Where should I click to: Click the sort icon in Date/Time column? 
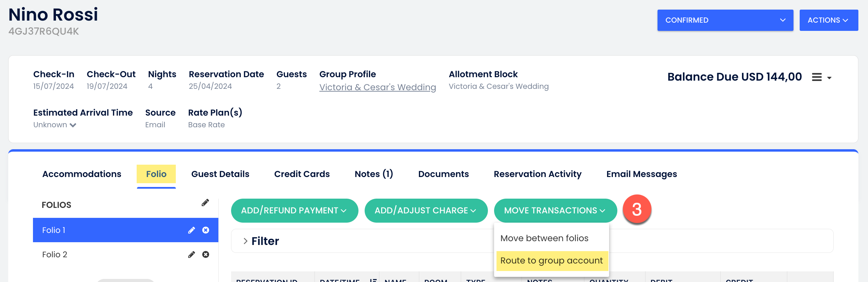[x=373, y=280]
